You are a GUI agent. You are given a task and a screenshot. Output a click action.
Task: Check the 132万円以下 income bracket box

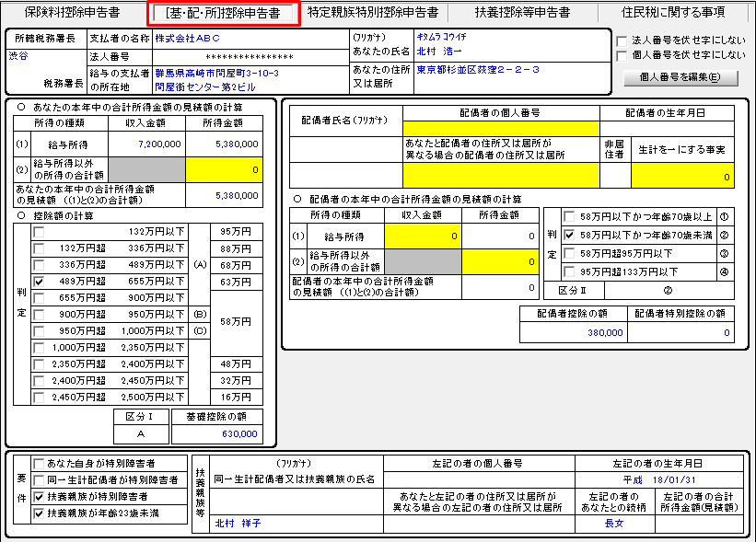coord(39,232)
